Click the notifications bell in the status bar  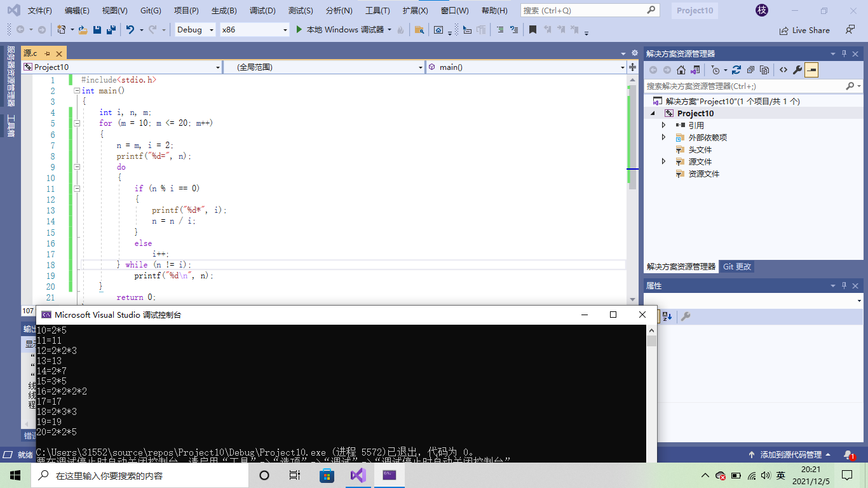click(848, 455)
